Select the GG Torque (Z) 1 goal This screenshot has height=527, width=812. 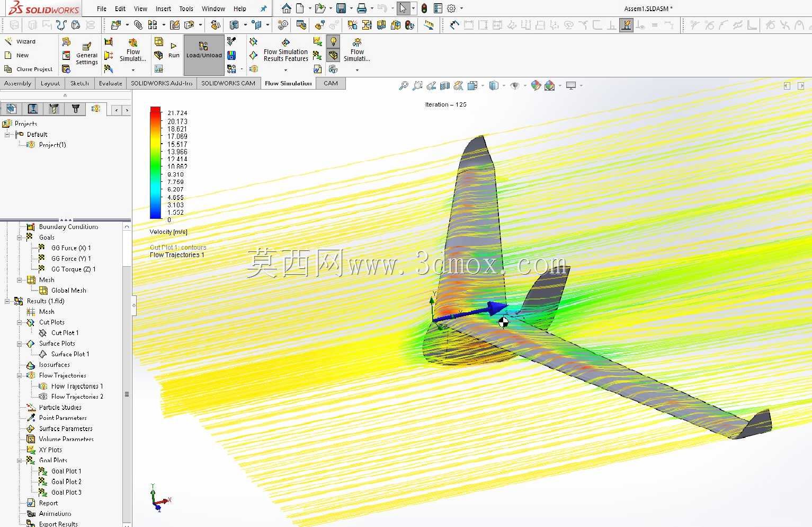click(73, 269)
